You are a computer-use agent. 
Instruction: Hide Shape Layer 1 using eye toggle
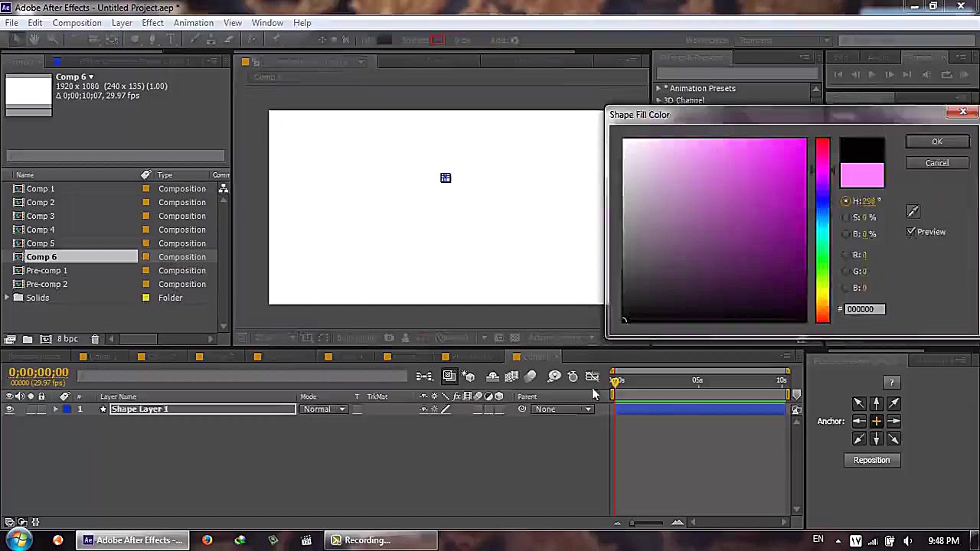click(9, 409)
